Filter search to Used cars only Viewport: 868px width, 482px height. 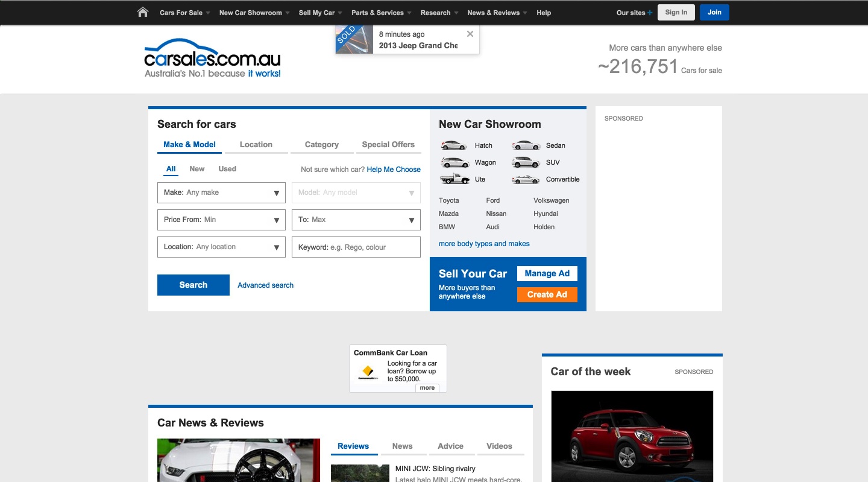(x=227, y=169)
